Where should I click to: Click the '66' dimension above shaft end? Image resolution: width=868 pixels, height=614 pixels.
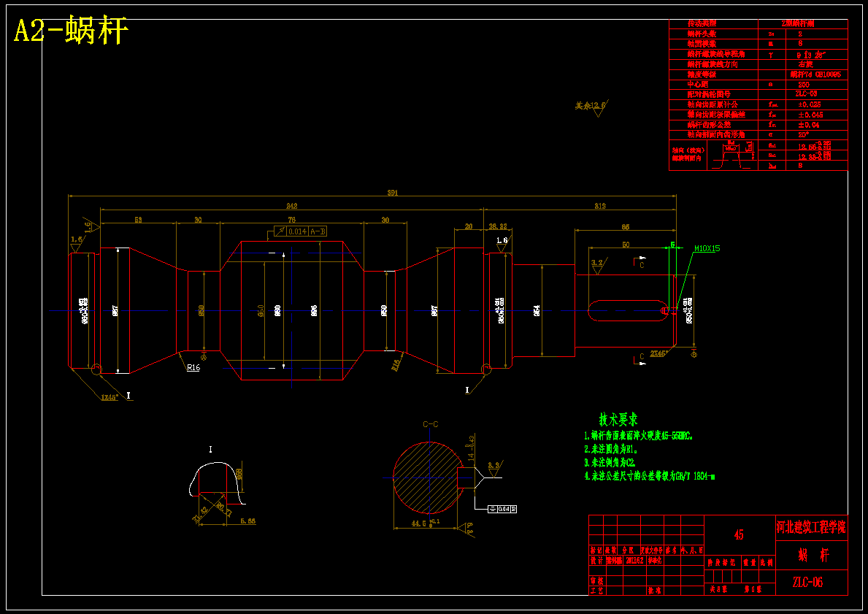click(x=626, y=226)
